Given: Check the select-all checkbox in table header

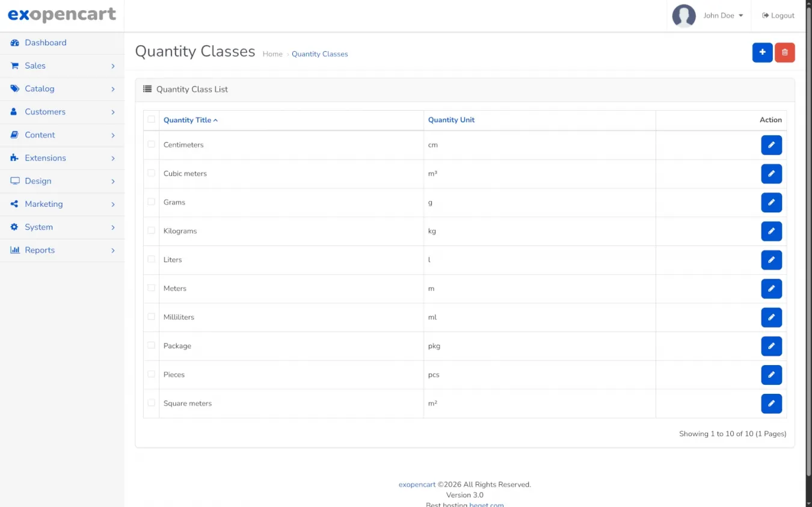Looking at the screenshot, I should click(151, 119).
